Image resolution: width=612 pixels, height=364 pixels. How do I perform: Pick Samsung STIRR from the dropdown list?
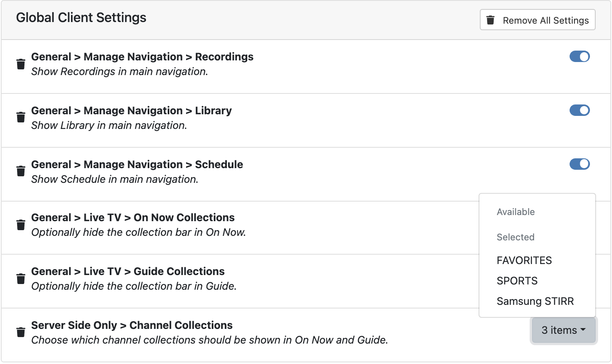(x=535, y=301)
